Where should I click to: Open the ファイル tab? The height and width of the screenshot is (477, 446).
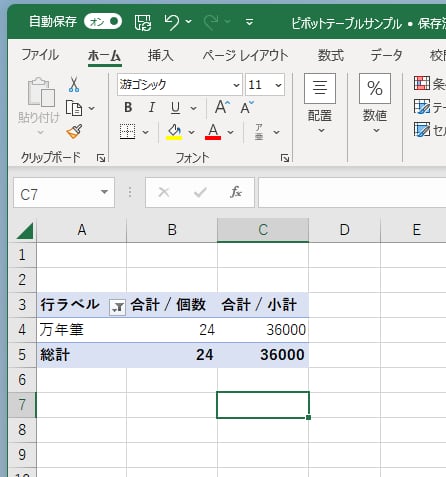point(40,55)
